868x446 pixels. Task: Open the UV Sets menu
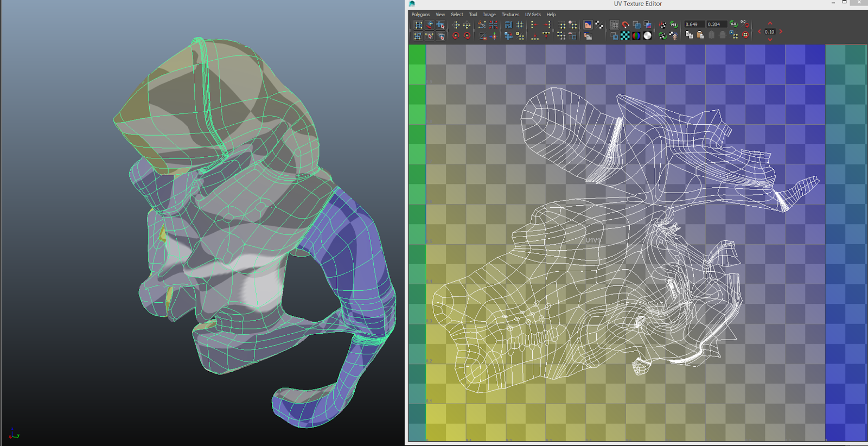(x=533, y=15)
